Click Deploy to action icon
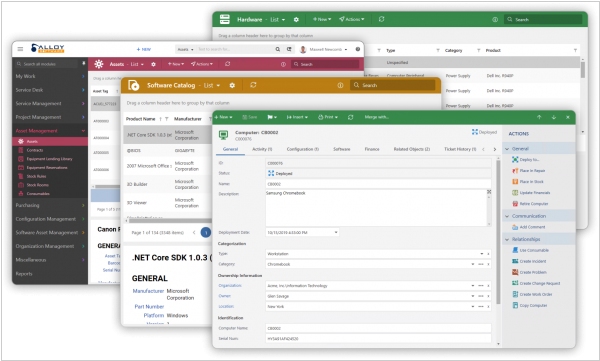 [515, 159]
